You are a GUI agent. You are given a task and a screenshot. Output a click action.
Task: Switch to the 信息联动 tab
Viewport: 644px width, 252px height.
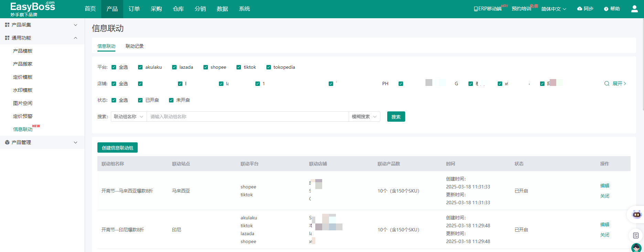(x=106, y=46)
